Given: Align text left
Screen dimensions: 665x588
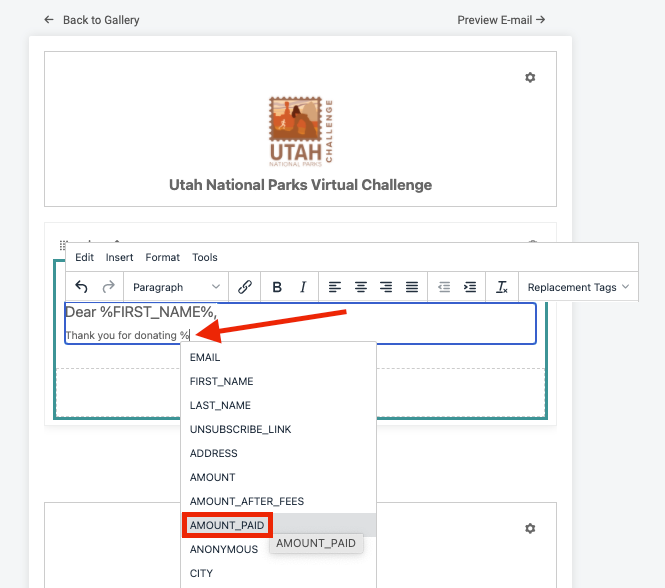Looking at the screenshot, I should [335, 287].
